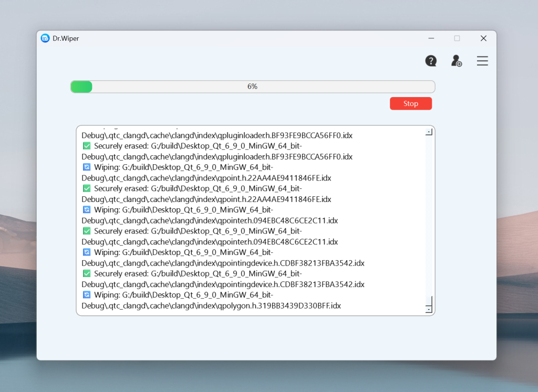Click the 6% progress bar
This screenshot has width=538, height=392.
pos(252,86)
